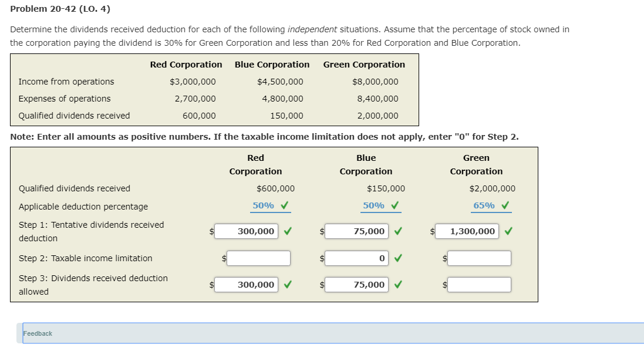The width and height of the screenshot is (644, 351).
Task: Click the Step 2 input box for Green Corporation
Action: (479, 258)
